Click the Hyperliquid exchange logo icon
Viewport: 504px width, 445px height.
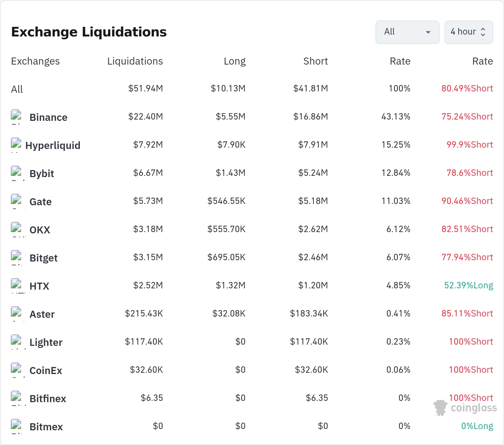16,145
